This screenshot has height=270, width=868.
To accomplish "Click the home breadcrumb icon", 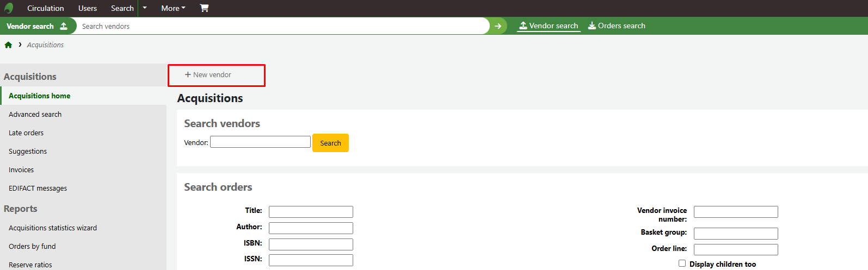I will pos(8,45).
